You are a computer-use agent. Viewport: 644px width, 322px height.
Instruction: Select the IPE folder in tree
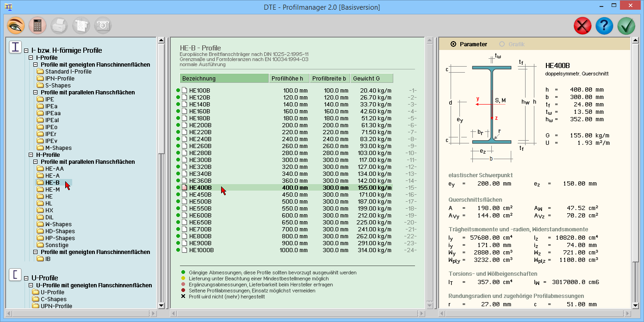pos(50,99)
